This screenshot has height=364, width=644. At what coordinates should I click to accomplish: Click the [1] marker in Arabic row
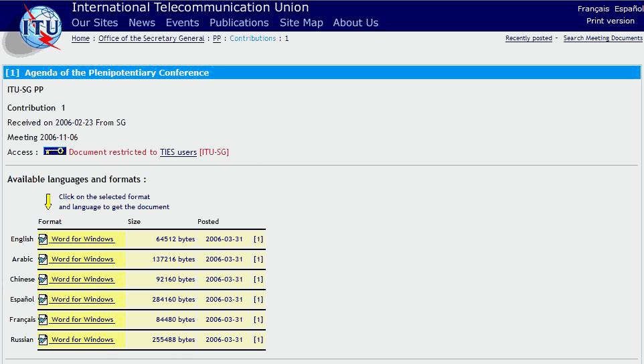pos(258,259)
